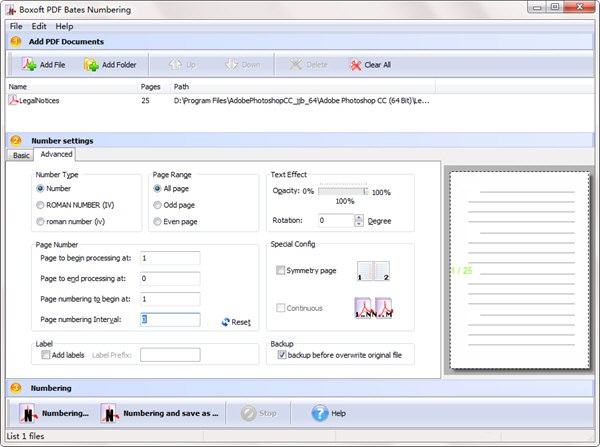Screen dimensions: 600x447
Task: Click 'List 1 files' status bar text
Action: pyautogui.click(x=25, y=436)
